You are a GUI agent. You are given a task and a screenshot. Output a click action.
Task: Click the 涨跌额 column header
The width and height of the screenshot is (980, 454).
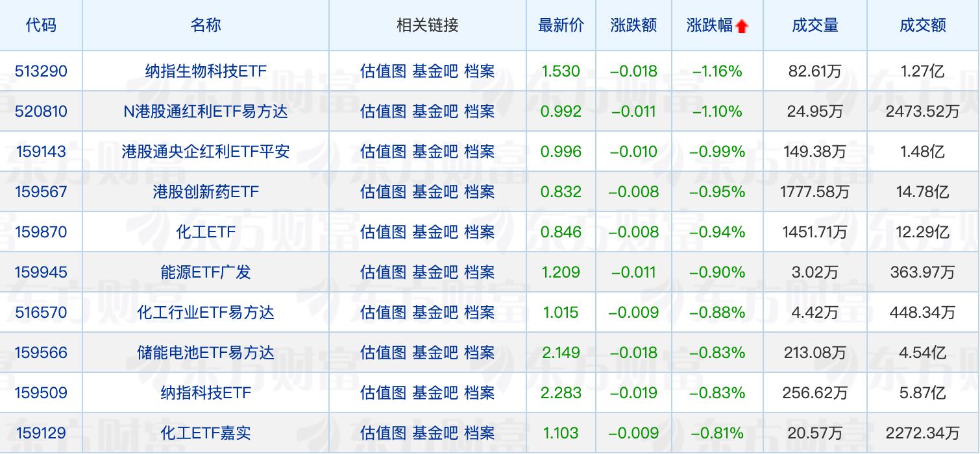633,25
